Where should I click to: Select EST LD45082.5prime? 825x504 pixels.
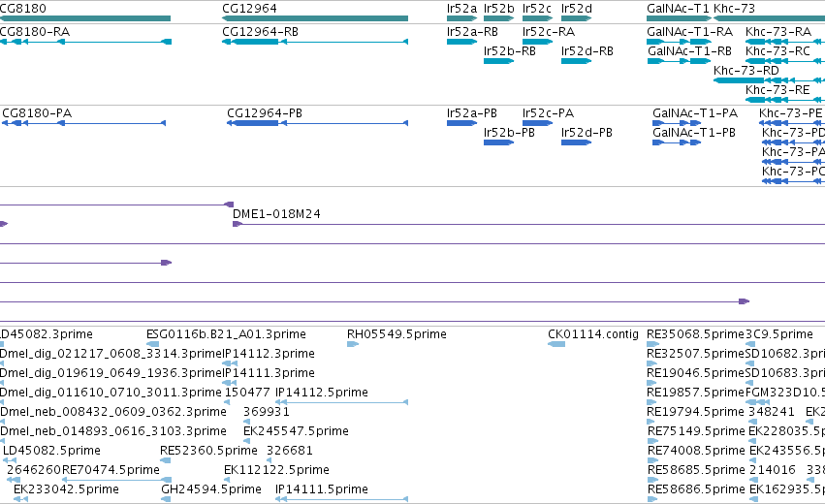pos(10,460)
